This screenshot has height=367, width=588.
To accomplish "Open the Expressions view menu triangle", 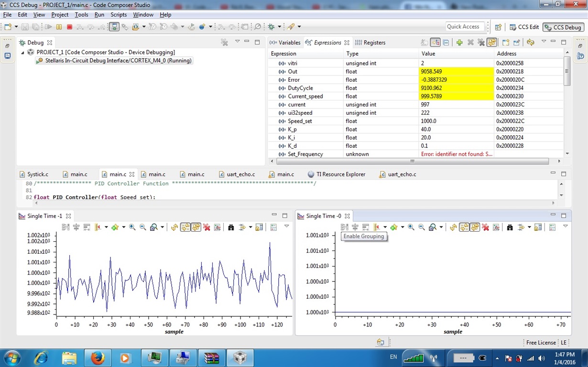I will [x=544, y=42].
